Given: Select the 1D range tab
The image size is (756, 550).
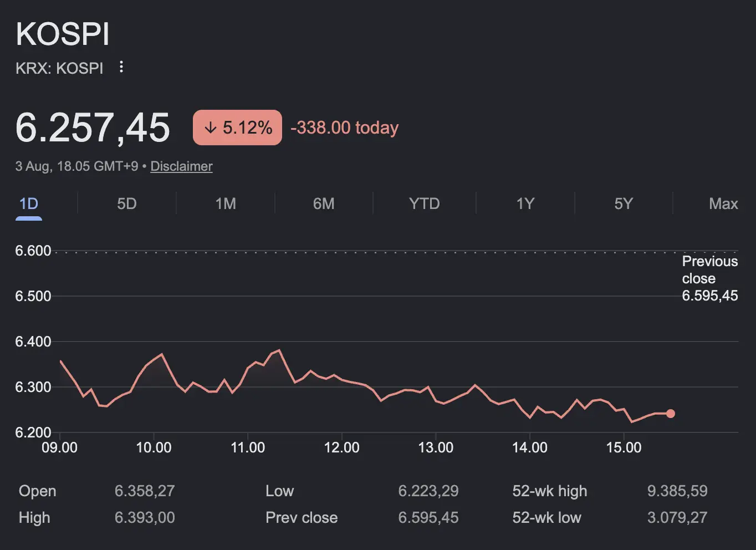Looking at the screenshot, I should (29, 204).
